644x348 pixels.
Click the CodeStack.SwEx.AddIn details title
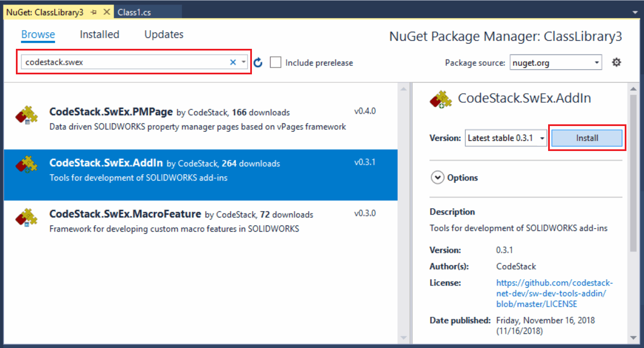point(524,98)
